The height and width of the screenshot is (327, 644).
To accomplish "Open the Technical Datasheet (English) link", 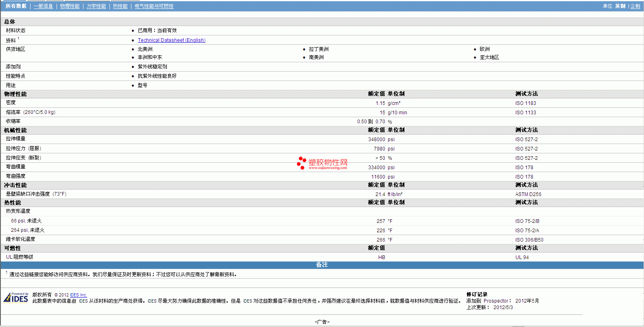I will 171,40.
